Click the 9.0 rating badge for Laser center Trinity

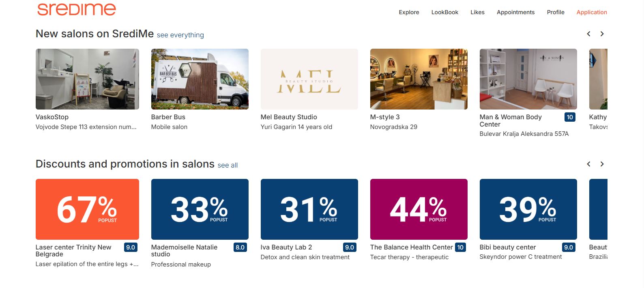click(x=131, y=247)
